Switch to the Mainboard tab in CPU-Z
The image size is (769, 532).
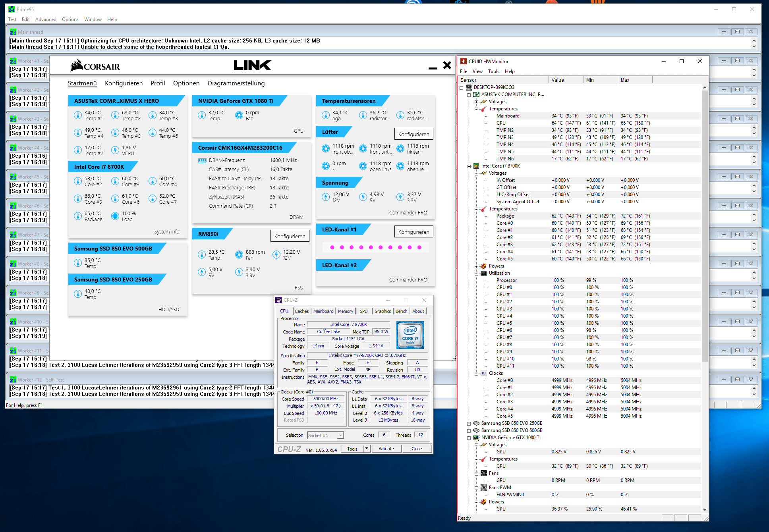[x=323, y=311]
